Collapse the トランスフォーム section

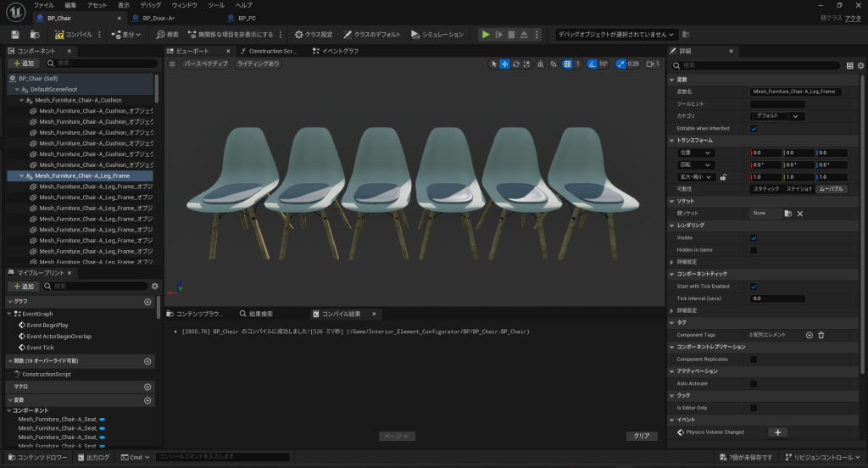pos(694,140)
